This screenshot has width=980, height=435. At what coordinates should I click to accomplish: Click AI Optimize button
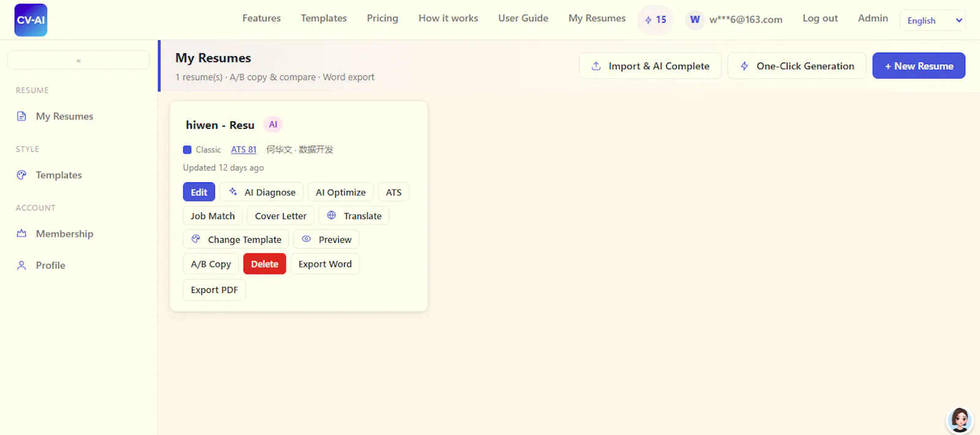tap(341, 192)
